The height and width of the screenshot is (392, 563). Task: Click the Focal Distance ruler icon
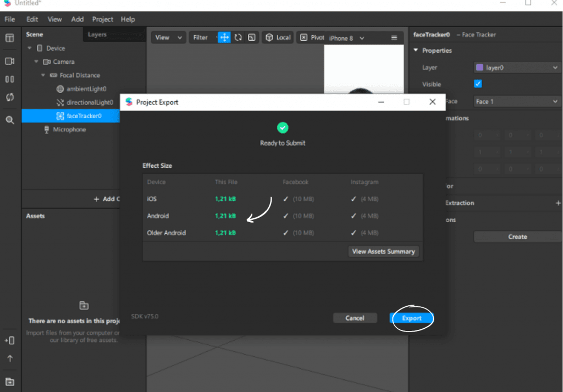point(53,75)
